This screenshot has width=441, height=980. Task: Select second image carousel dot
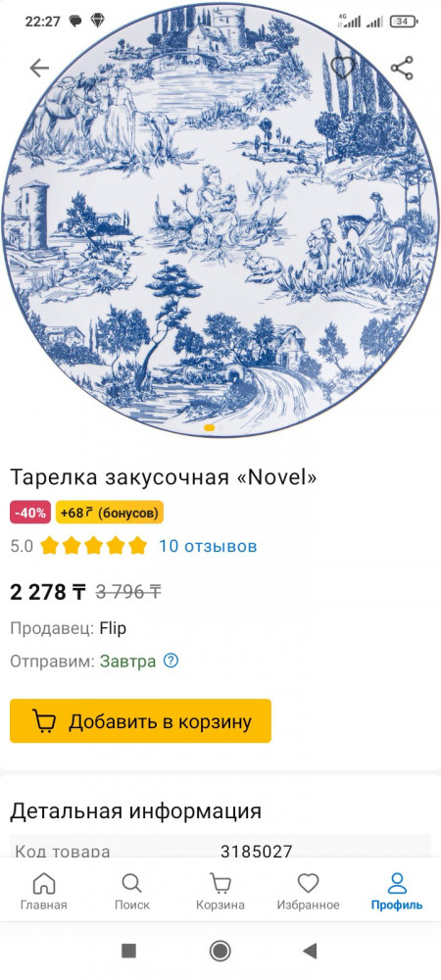click(x=221, y=427)
